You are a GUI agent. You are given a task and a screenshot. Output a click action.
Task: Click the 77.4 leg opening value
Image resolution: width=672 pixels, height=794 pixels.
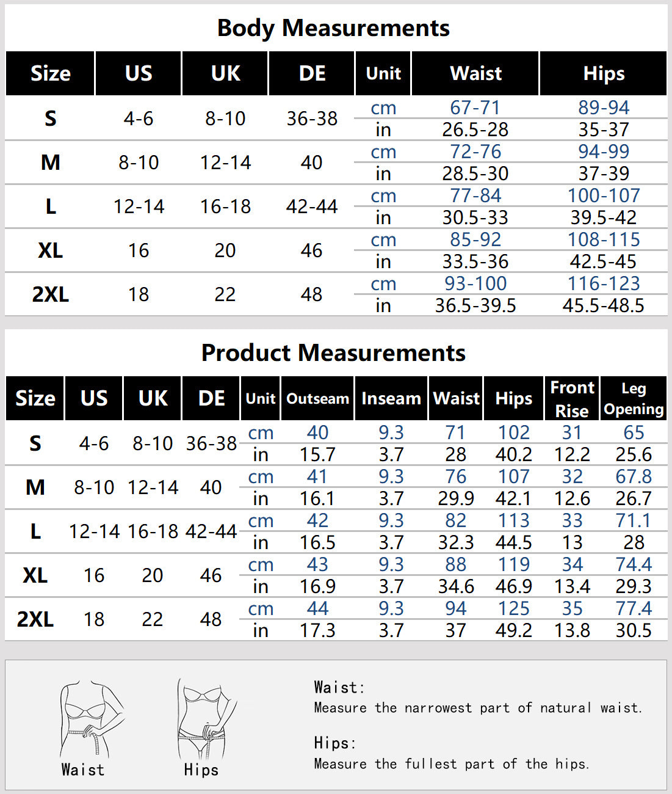click(634, 608)
